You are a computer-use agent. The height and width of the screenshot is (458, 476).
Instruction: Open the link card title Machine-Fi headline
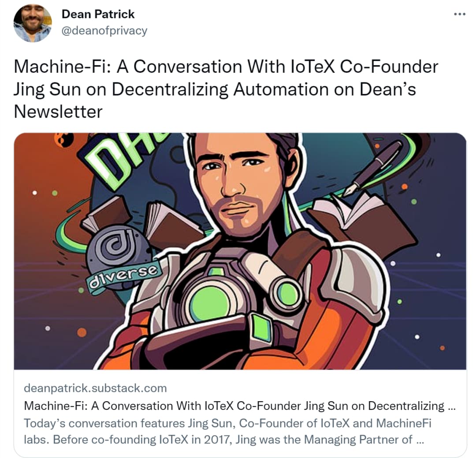(239, 406)
